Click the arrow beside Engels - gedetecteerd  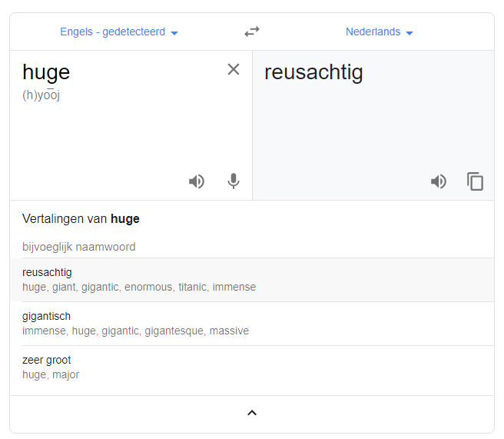click(174, 33)
